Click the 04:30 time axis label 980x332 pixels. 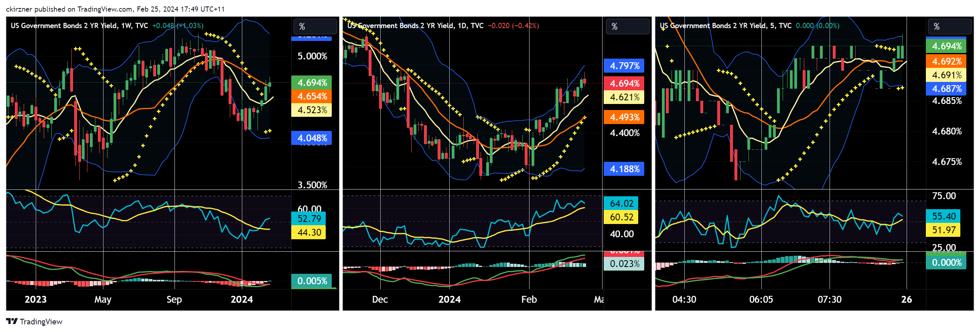click(684, 299)
